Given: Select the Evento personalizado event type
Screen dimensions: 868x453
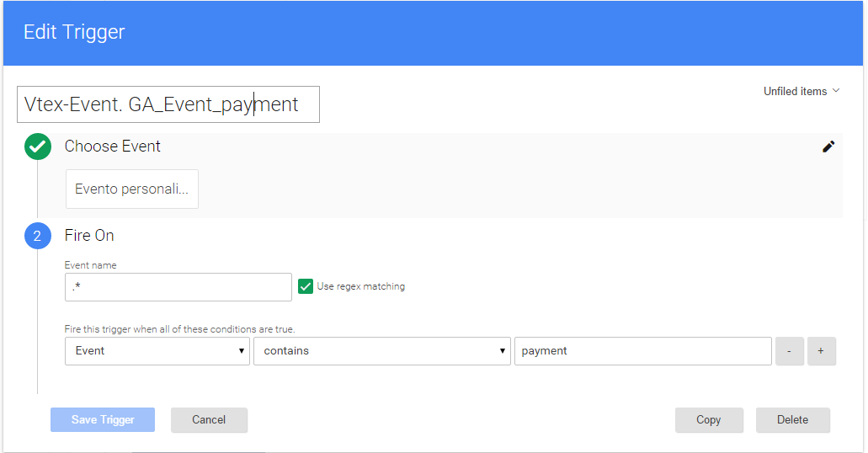Looking at the screenshot, I should coord(132,189).
